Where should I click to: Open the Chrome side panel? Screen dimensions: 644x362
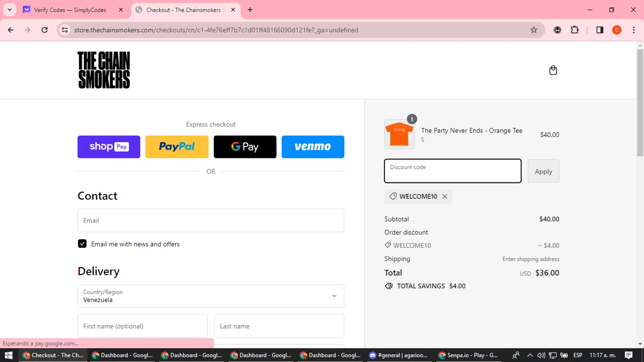coord(600,30)
